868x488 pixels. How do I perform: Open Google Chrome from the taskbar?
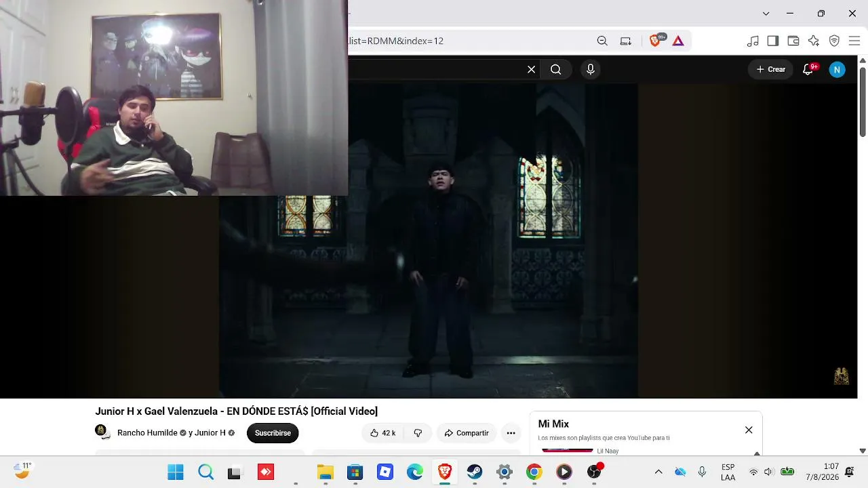pyautogui.click(x=534, y=472)
